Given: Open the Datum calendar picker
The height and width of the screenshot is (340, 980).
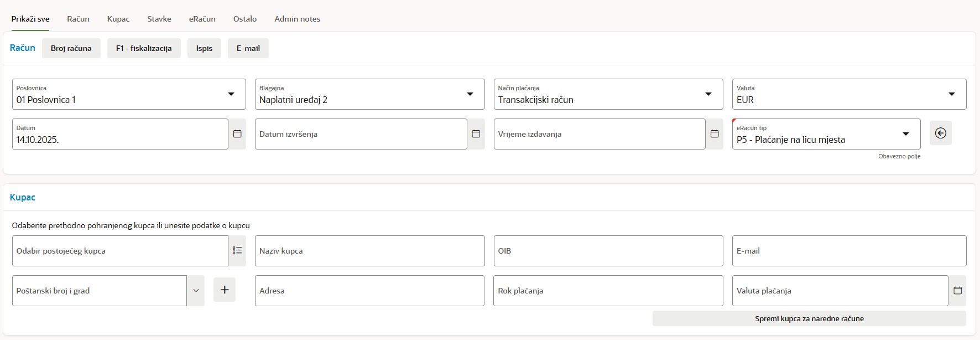Looking at the screenshot, I should pyautogui.click(x=237, y=134).
